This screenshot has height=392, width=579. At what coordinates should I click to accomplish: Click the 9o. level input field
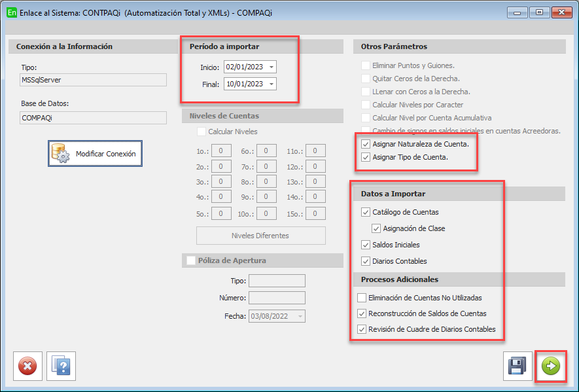click(266, 196)
